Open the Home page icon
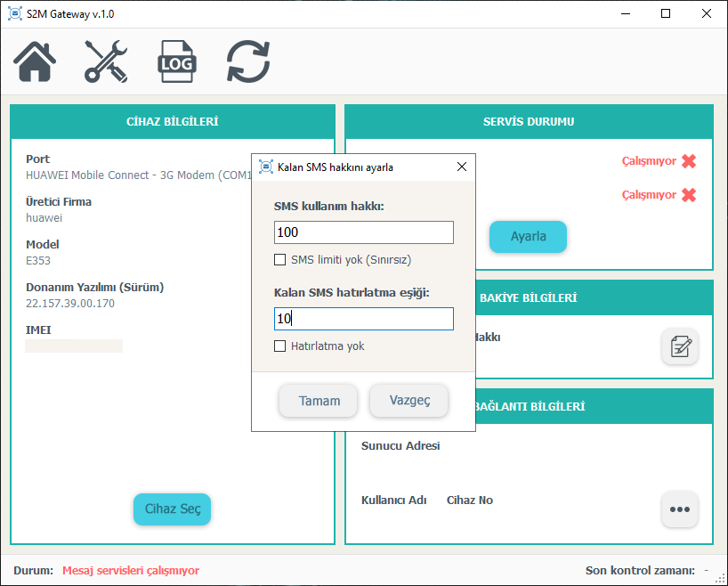This screenshot has width=728, height=586. pos(36,62)
